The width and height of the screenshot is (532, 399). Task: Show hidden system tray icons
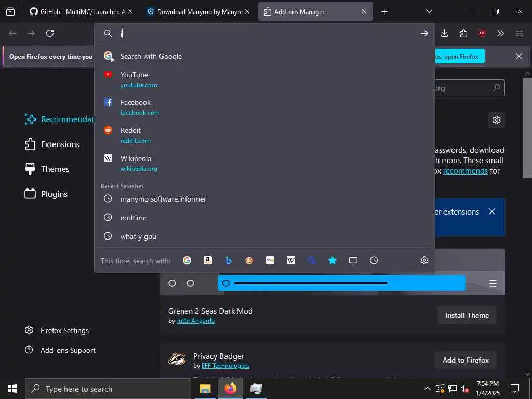428,389
